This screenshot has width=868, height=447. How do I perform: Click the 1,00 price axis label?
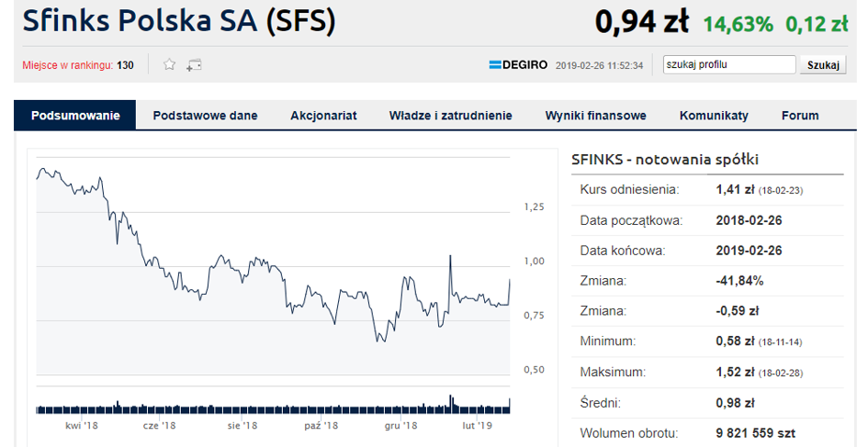535,261
